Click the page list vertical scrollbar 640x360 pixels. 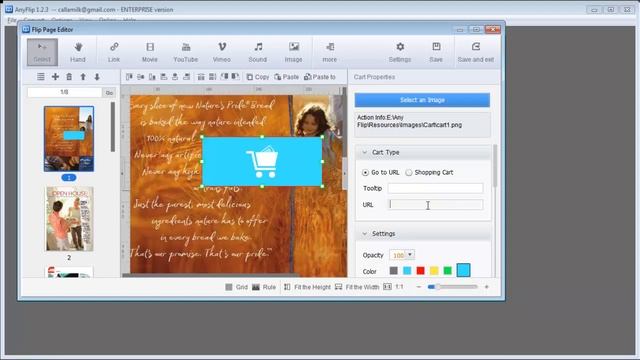113,127
